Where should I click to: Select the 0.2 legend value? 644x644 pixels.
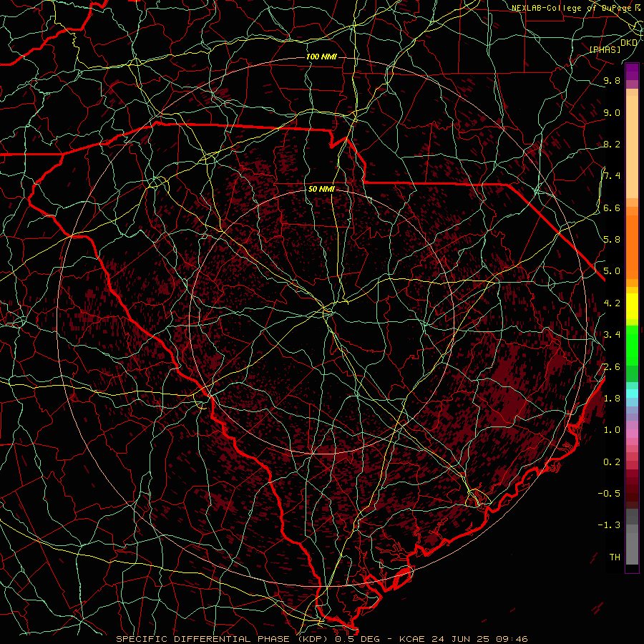[612, 462]
